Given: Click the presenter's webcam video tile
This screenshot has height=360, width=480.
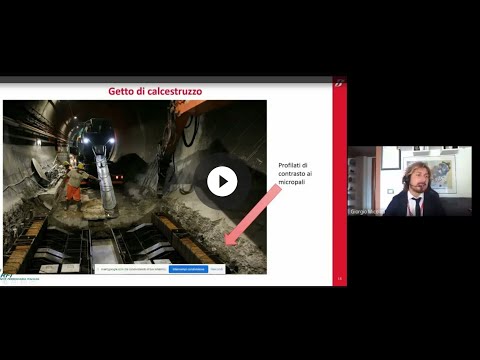Looking at the screenshot, I should (x=410, y=181).
